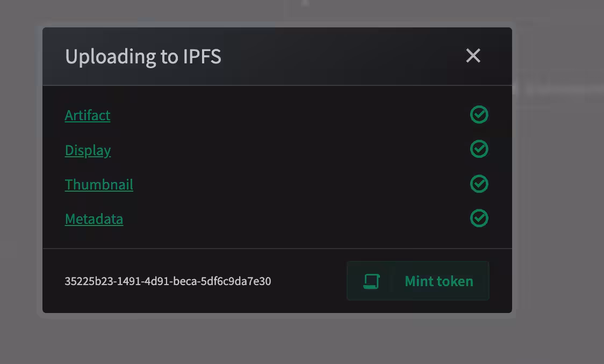Viewport: 604px width, 364px height.
Task: Click the small white marker at top edge
Action: [x=305, y=3]
